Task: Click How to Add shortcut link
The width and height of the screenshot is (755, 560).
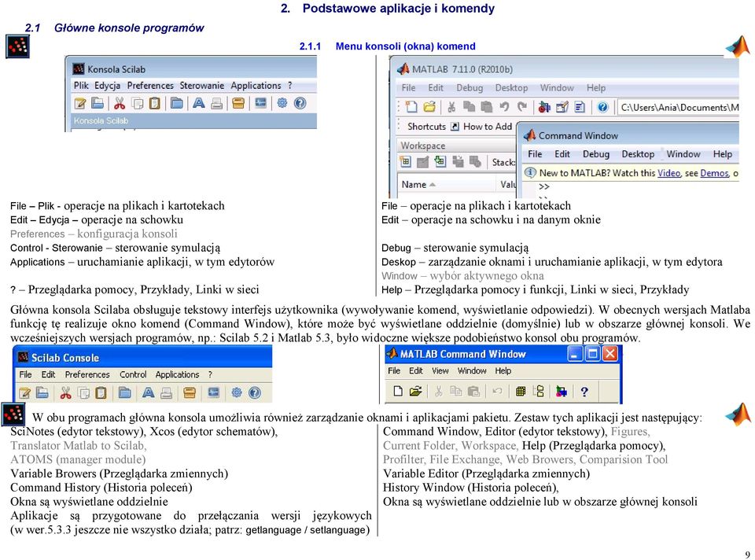Action: [488, 126]
